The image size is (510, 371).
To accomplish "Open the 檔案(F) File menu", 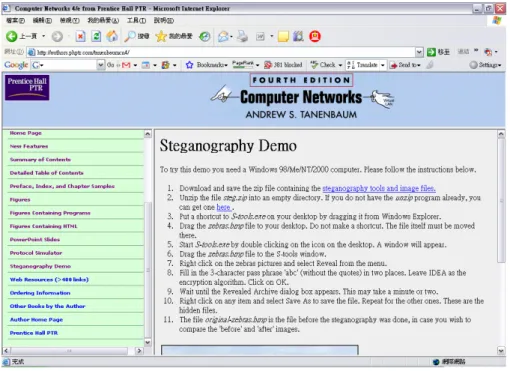I will click(x=16, y=21).
